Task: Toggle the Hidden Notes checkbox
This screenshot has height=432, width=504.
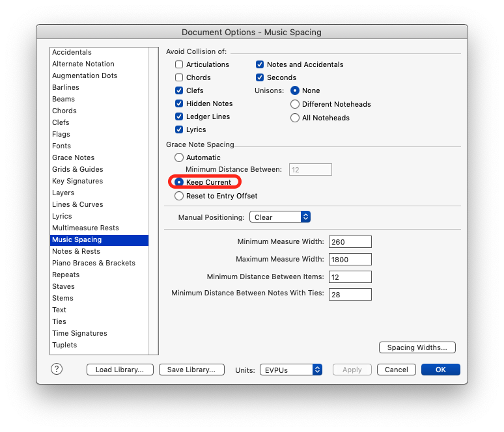Action: pyautogui.click(x=179, y=103)
